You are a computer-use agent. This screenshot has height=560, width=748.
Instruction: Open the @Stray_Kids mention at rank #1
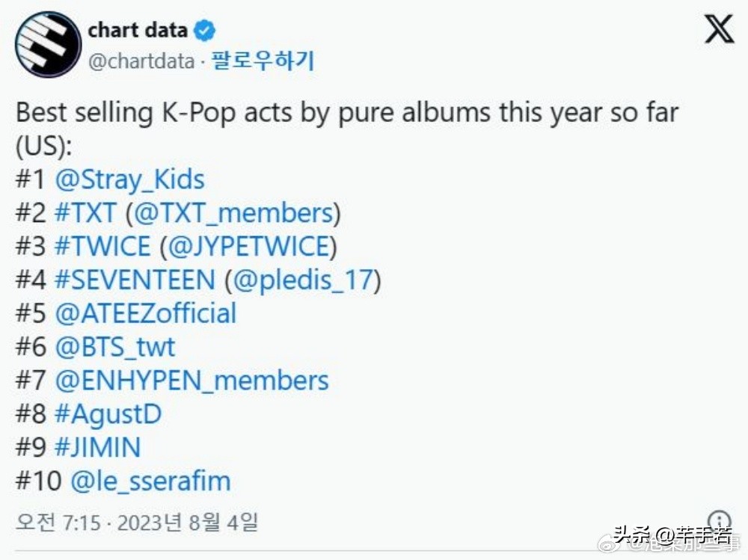[x=131, y=179]
